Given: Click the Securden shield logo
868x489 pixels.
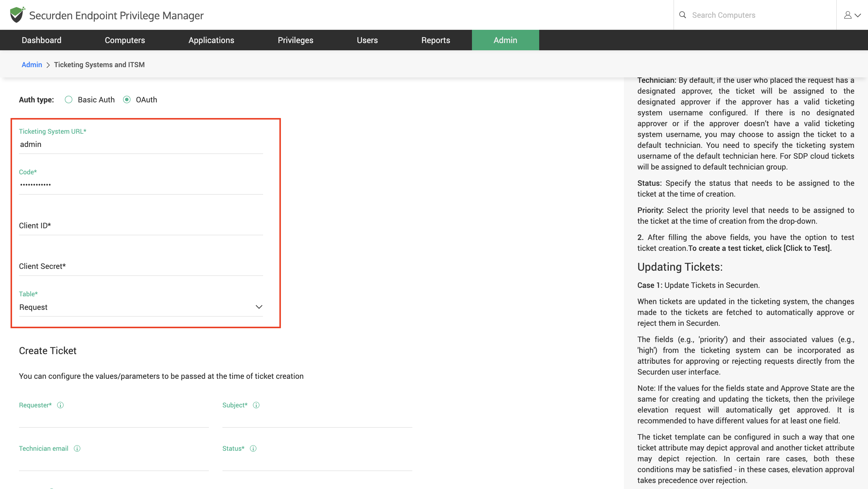Looking at the screenshot, I should point(17,15).
